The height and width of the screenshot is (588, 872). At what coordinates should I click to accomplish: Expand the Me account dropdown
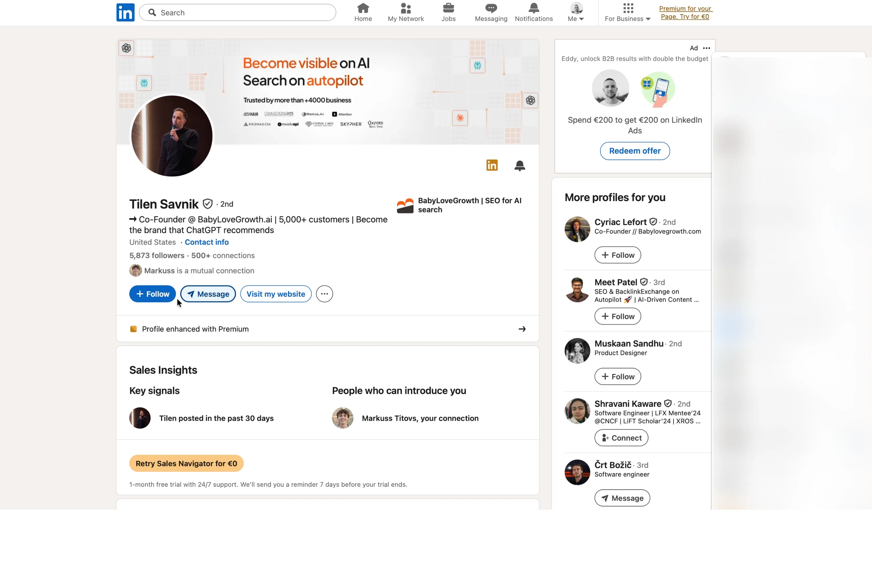coord(576,12)
